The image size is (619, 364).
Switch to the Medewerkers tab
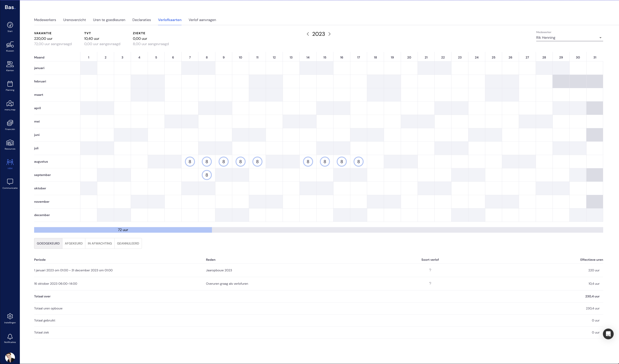[x=45, y=20]
